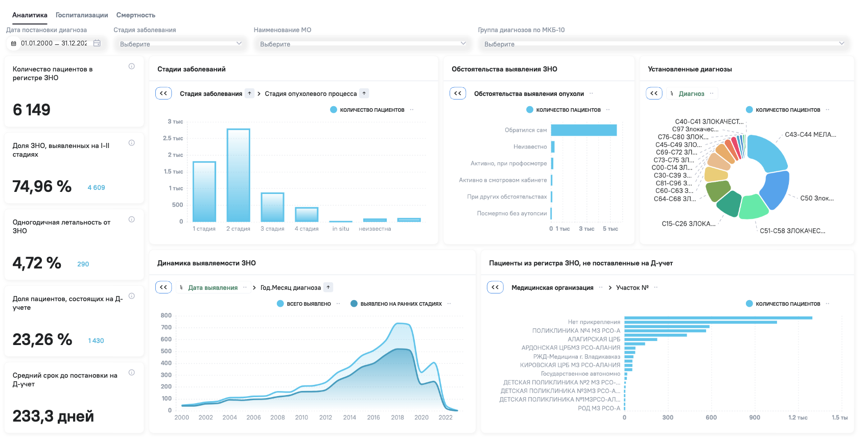Click back button in Обстоятельства выявления ЗНО panel
Screen dimensions: 868x442
(x=458, y=93)
